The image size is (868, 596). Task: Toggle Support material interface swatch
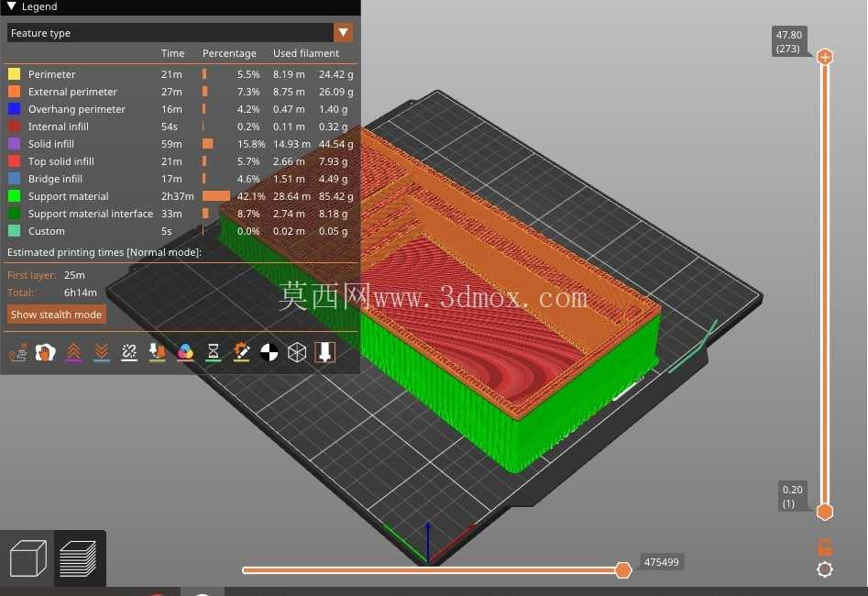point(15,214)
